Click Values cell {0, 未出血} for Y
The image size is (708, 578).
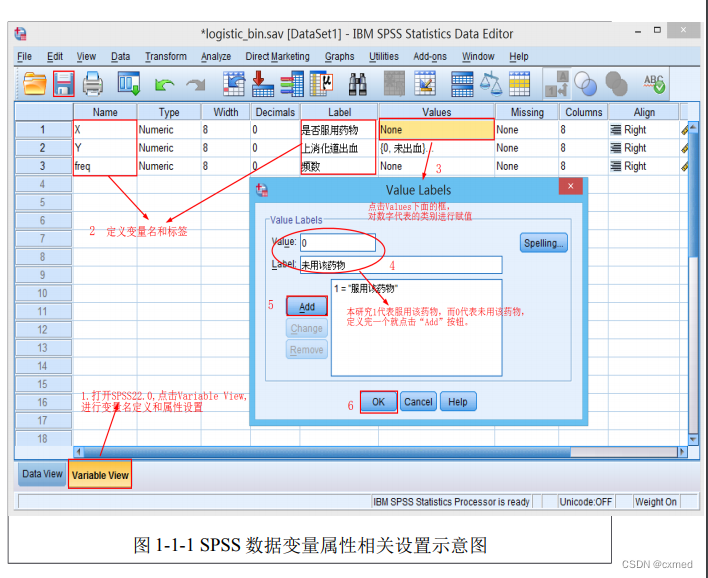(x=436, y=148)
